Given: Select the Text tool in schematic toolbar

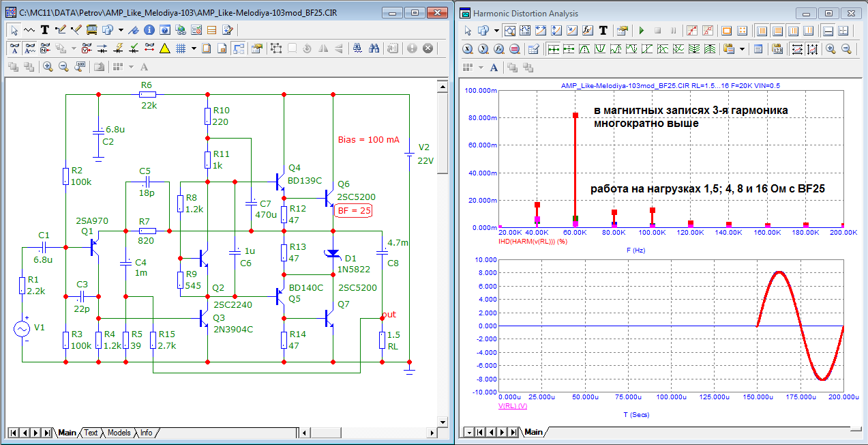Looking at the screenshot, I should click(45, 30).
